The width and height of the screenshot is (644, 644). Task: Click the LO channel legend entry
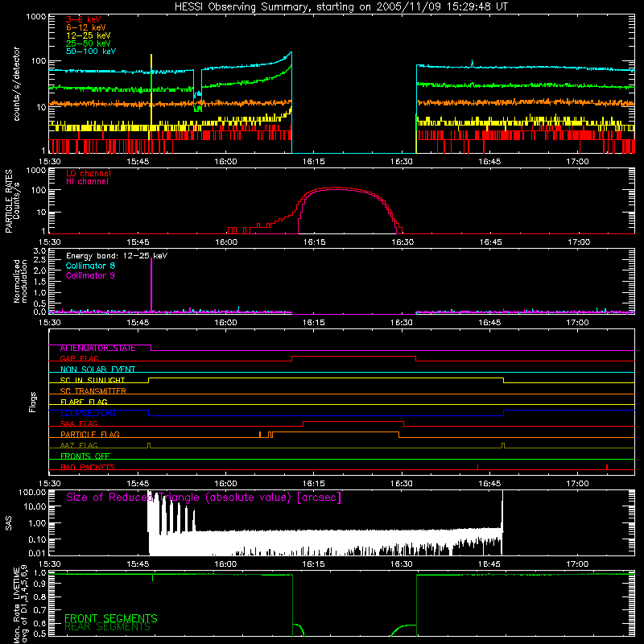[x=89, y=173]
